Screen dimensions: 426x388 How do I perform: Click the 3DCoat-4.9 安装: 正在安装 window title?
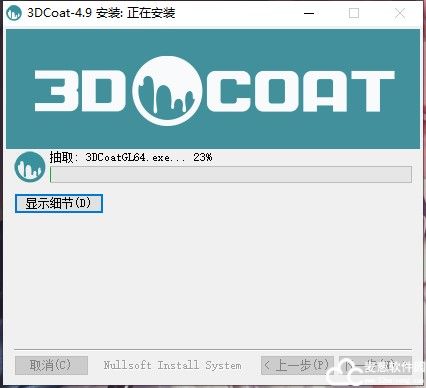101,13
